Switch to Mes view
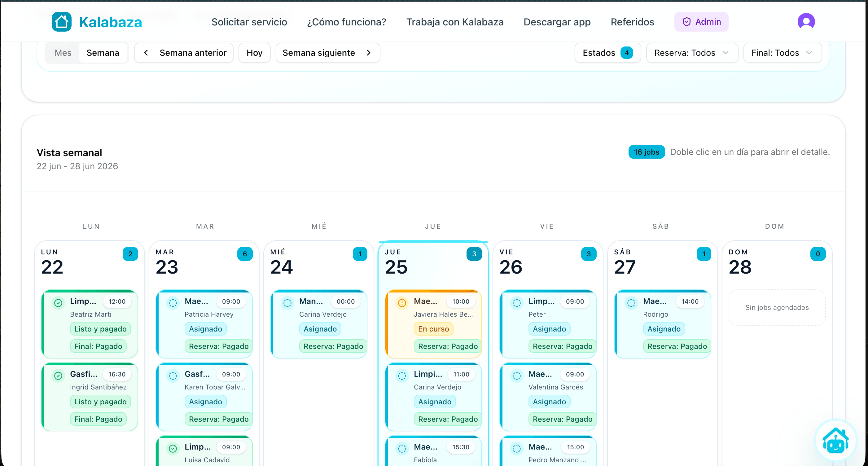The height and width of the screenshot is (466, 868). (63, 53)
